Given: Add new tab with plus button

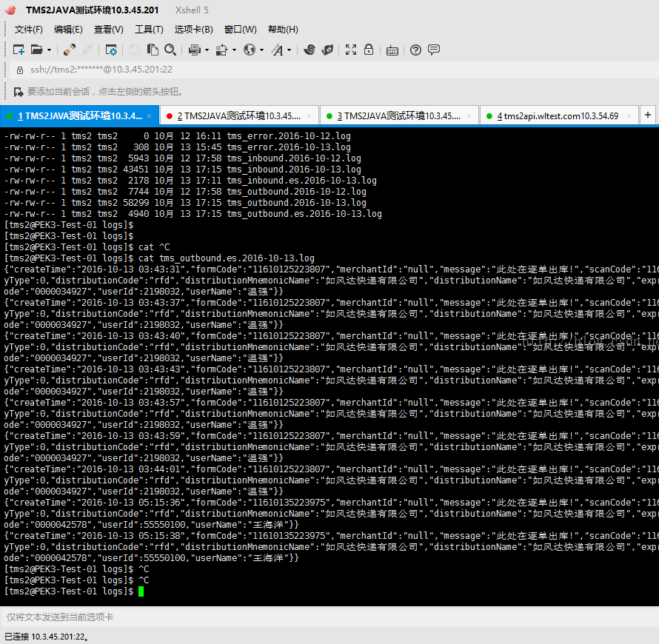Looking at the screenshot, I should [x=648, y=115].
